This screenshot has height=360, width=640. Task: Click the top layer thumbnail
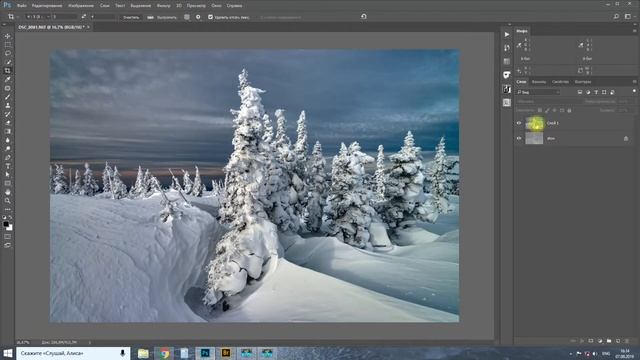(534, 123)
